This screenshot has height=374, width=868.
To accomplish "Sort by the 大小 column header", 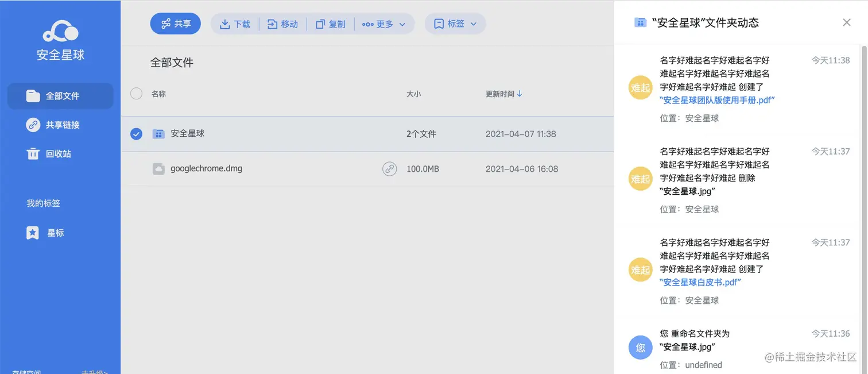I will tap(413, 94).
